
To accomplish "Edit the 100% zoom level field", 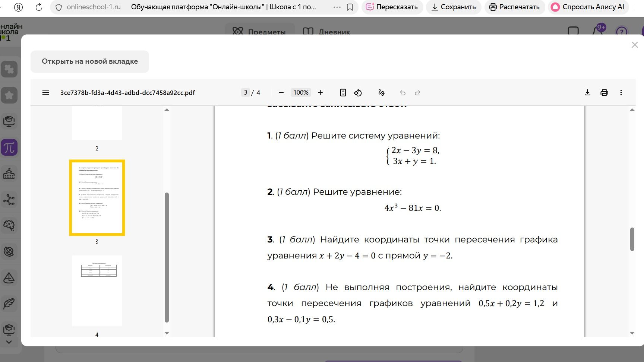I will (301, 93).
